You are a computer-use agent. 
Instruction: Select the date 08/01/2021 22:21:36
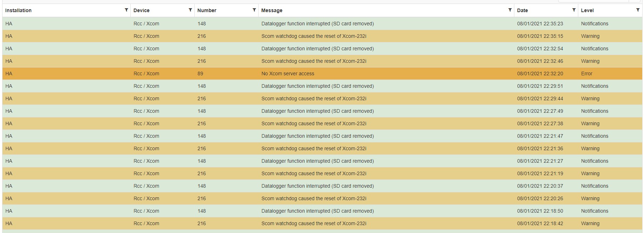pyautogui.click(x=540, y=148)
